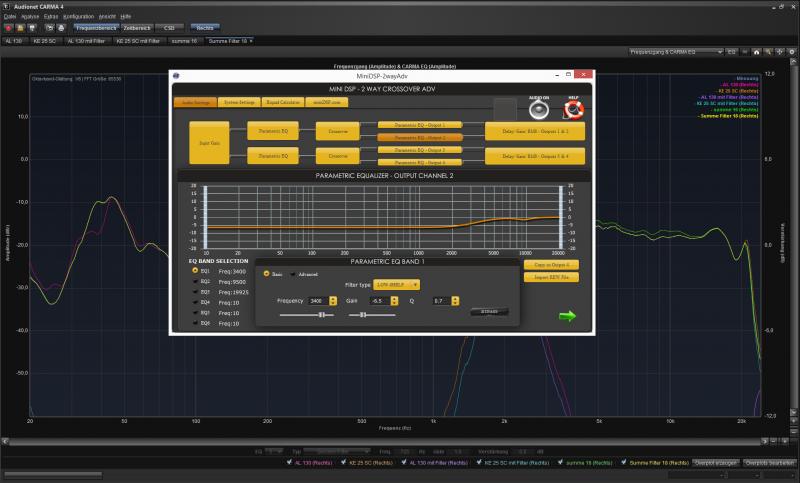Click the Input Gain block
This screenshot has height=483, width=800.
tap(209, 142)
